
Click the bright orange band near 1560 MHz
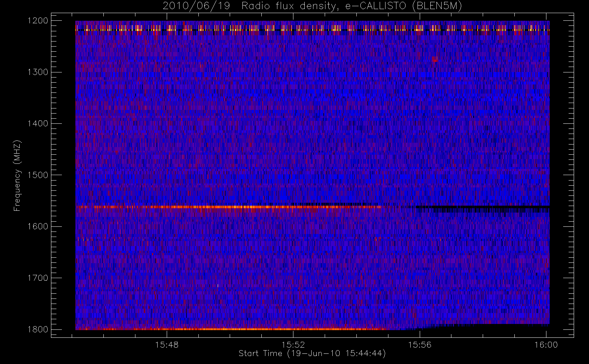(229, 207)
